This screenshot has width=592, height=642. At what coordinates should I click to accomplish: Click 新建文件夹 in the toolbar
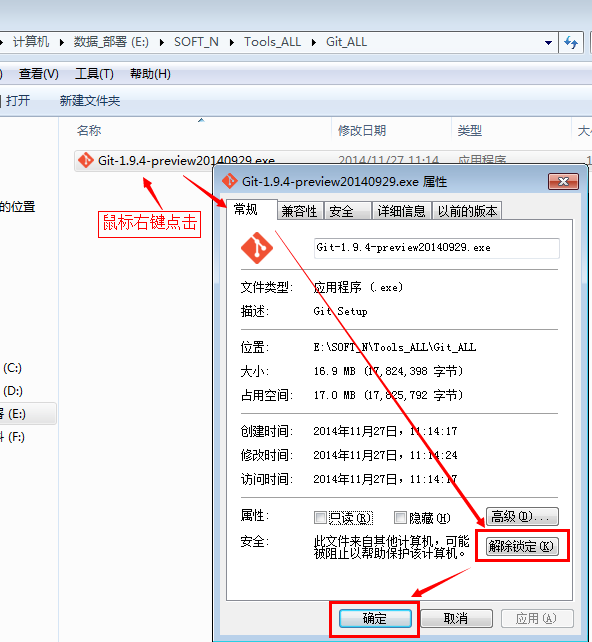90,101
